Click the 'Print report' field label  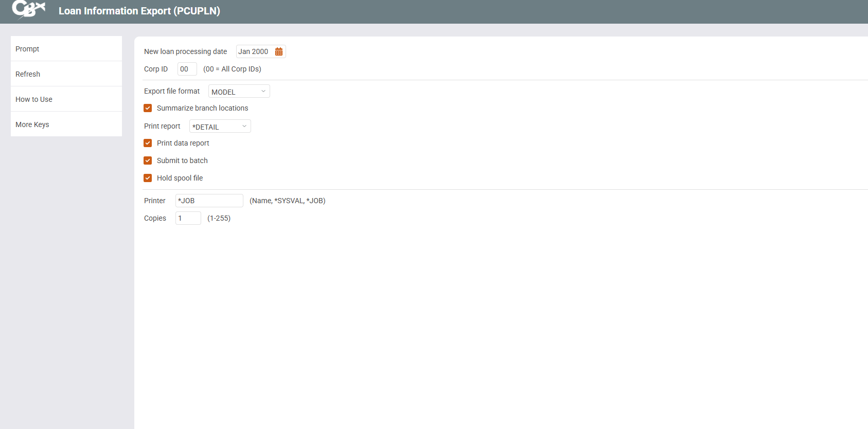coord(162,126)
